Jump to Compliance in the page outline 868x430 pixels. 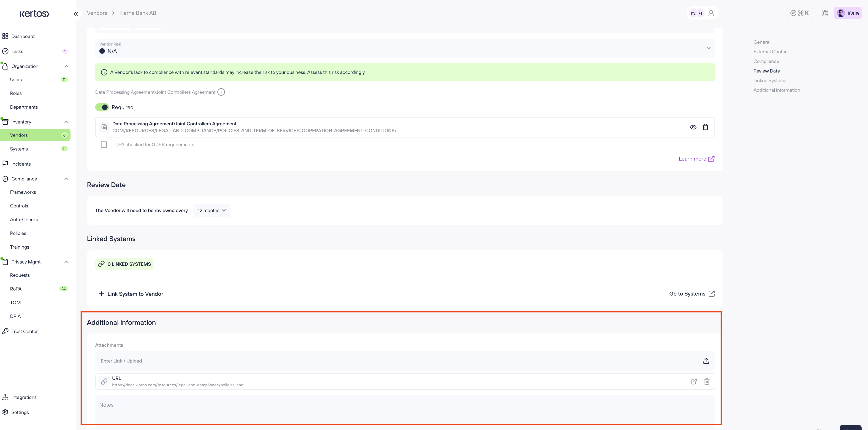[x=766, y=61]
